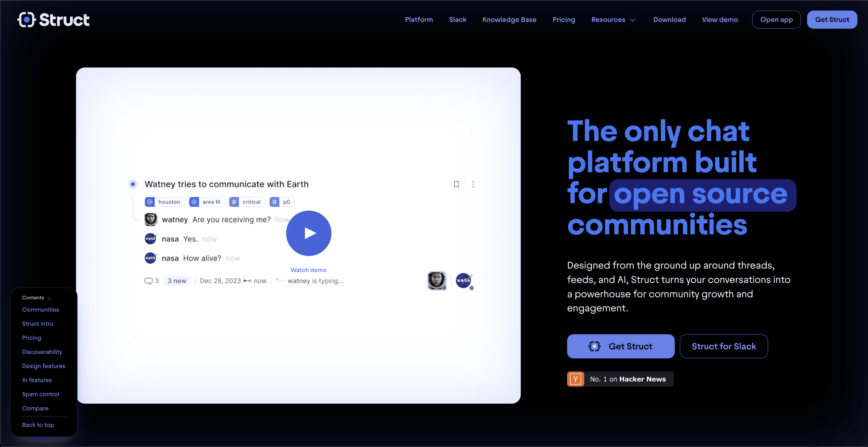Click the Struct logo icon in the header

click(x=26, y=20)
